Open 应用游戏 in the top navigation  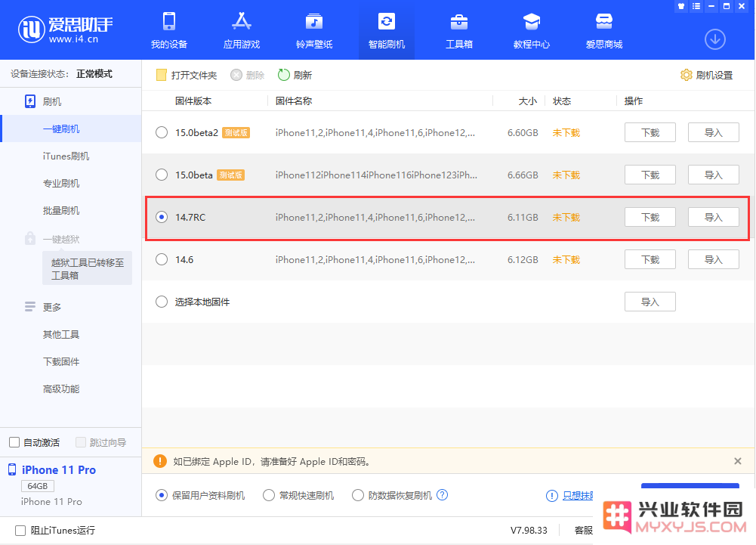pos(242,30)
